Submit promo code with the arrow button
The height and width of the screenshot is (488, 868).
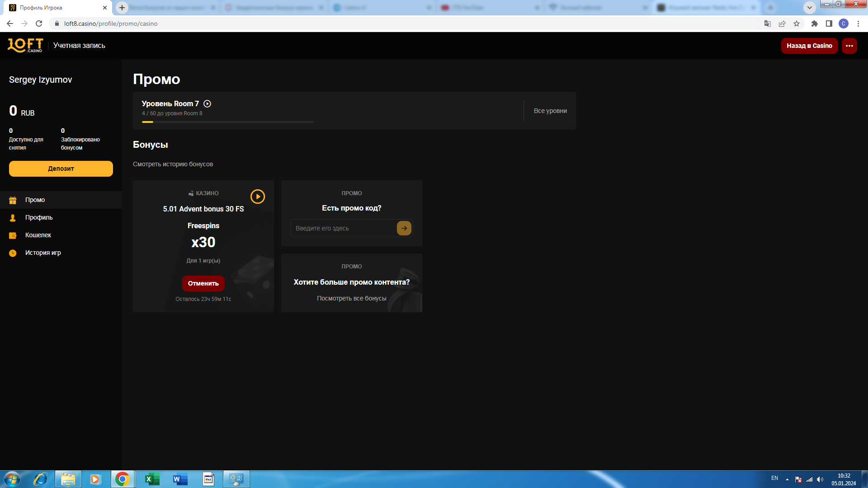[404, 228]
